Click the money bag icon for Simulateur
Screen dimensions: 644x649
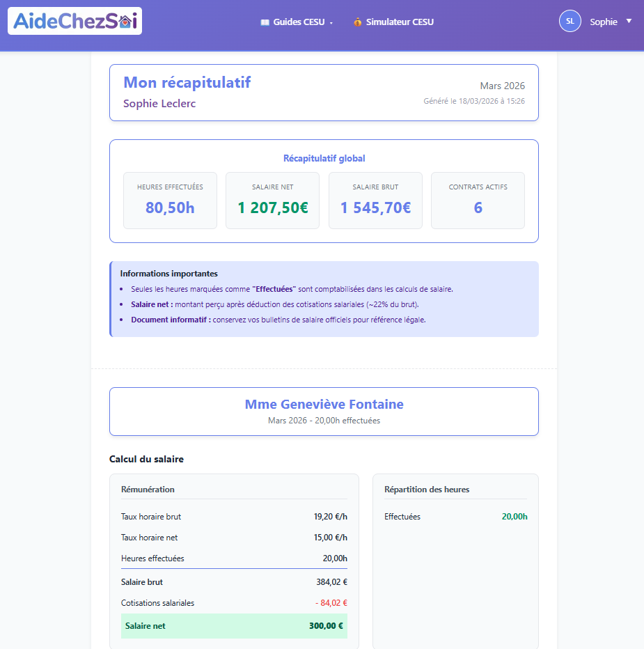(358, 22)
